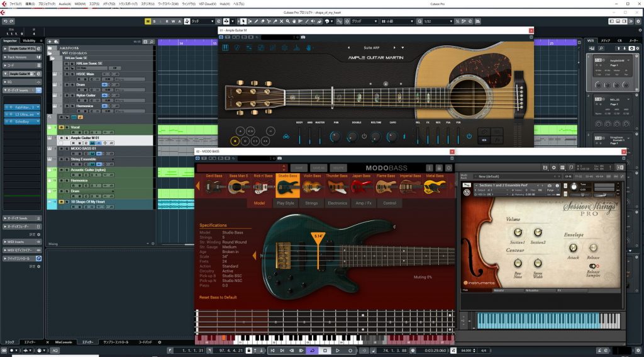The width and height of the screenshot is (644, 357).
Task: Click the Stop button in transport bar
Action: (325, 350)
